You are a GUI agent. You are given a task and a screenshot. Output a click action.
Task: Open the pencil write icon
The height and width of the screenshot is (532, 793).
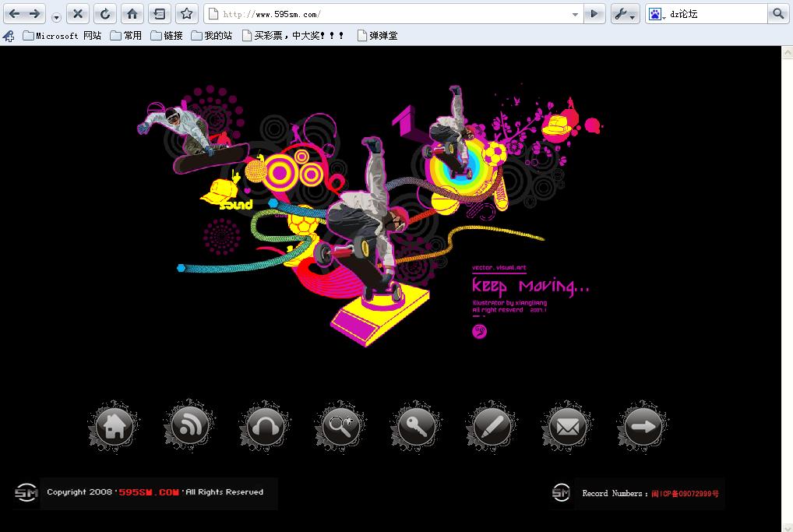pos(492,427)
